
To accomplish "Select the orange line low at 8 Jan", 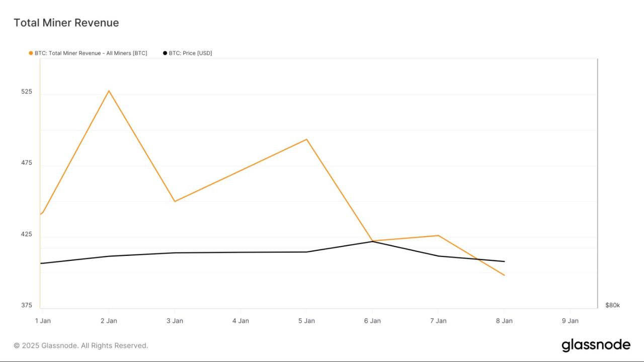I will [x=504, y=275].
